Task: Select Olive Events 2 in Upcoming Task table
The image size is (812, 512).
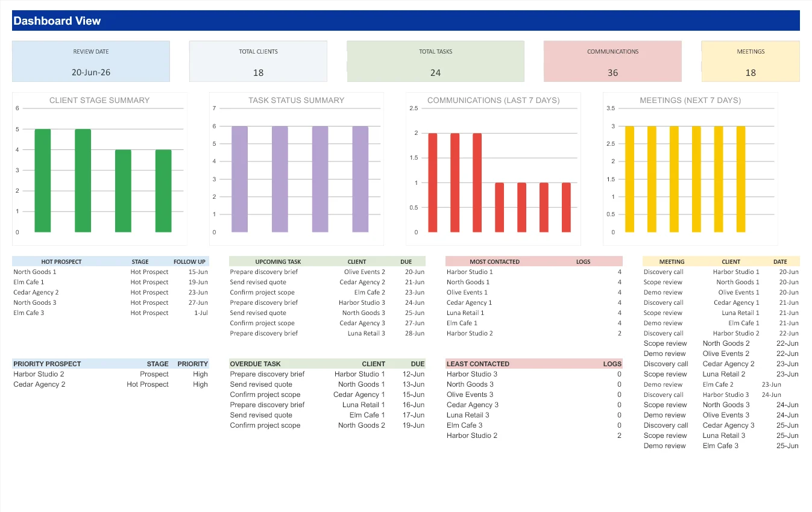Action: (365, 272)
